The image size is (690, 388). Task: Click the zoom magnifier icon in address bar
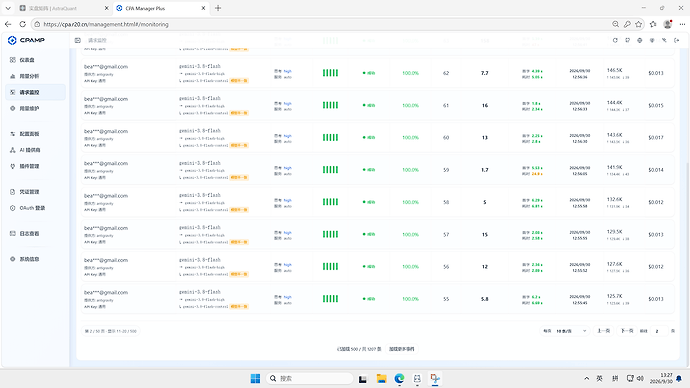tap(615, 24)
